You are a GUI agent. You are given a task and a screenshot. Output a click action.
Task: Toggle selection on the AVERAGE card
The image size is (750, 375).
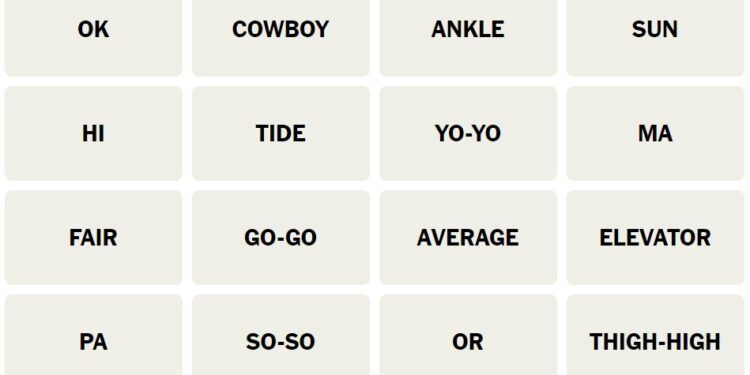[x=468, y=238]
